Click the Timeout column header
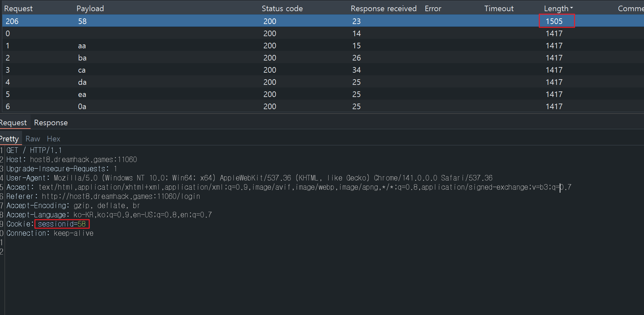Screen dimensions: 644x315 [498, 9]
